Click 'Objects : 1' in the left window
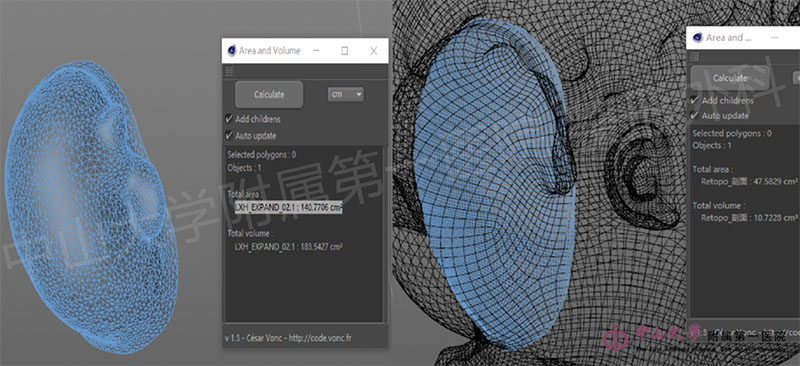The image size is (800, 366). [244, 167]
